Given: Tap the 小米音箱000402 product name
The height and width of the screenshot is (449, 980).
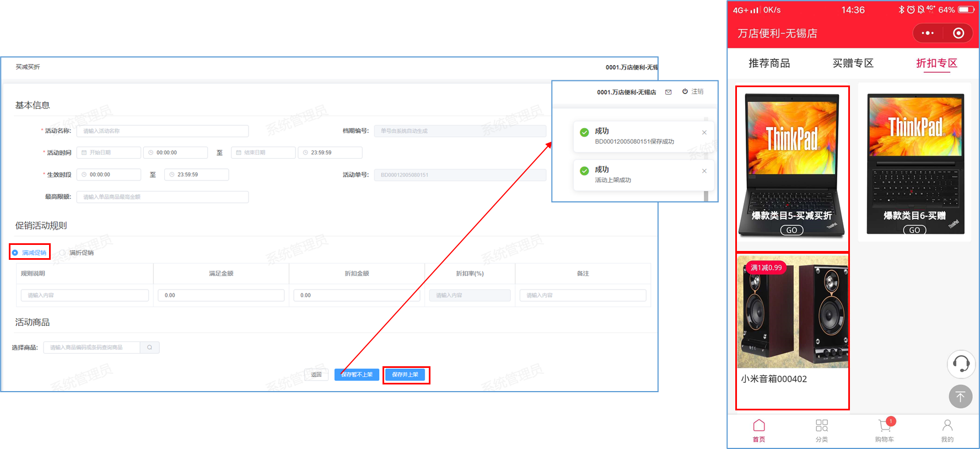Looking at the screenshot, I should pyautogui.click(x=774, y=379).
